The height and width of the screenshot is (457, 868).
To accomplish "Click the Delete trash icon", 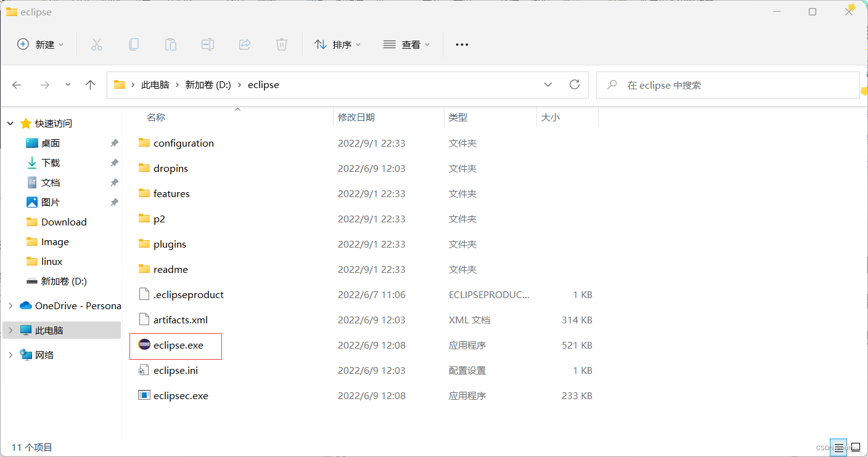I will (282, 44).
